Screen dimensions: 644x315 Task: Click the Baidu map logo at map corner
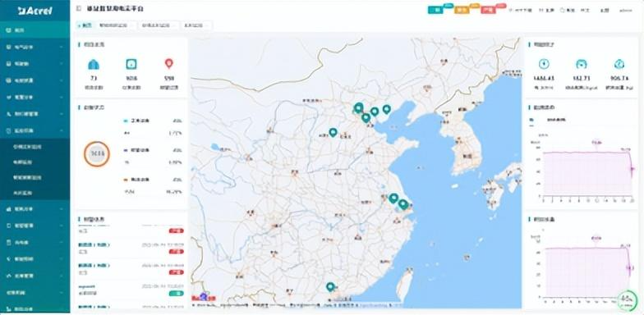point(204,297)
